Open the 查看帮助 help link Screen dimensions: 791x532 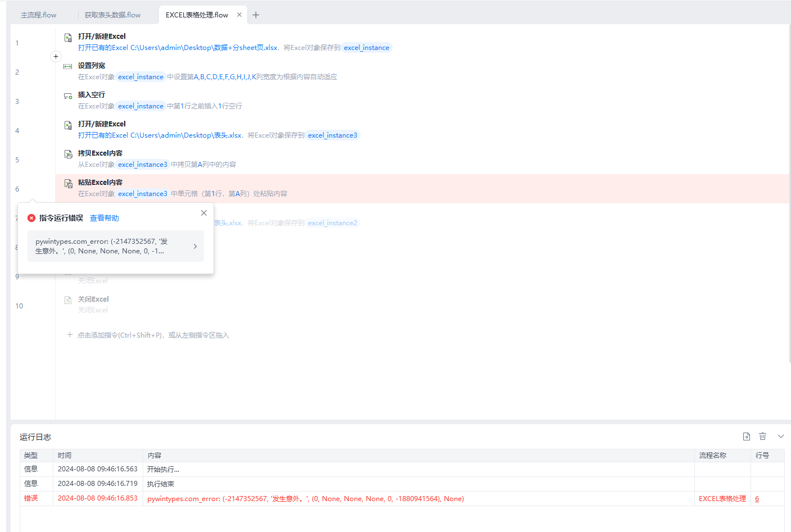pyautogui.click(x=104, y=218)
